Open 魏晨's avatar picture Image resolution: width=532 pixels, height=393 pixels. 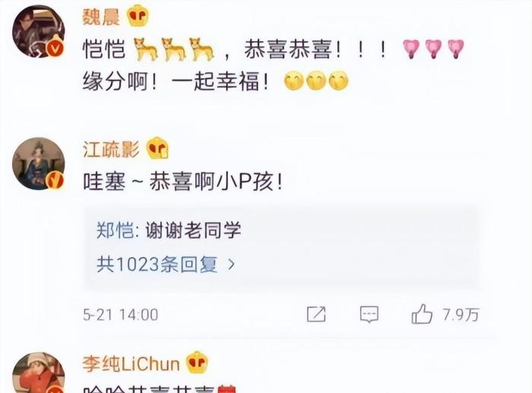(x=38, y=31)
